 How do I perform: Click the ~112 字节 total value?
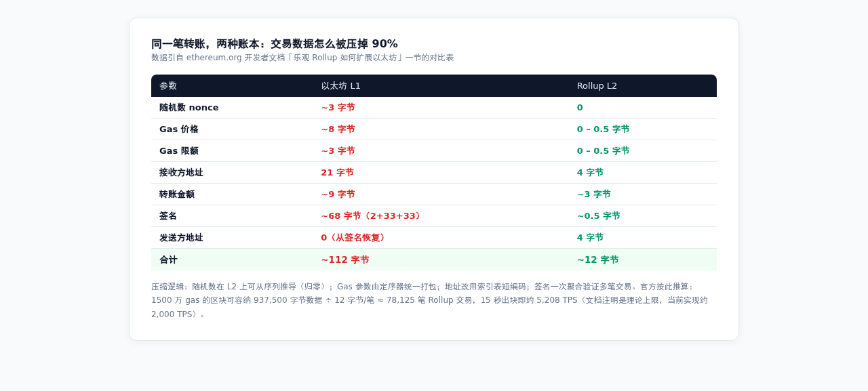pos(345,260)
